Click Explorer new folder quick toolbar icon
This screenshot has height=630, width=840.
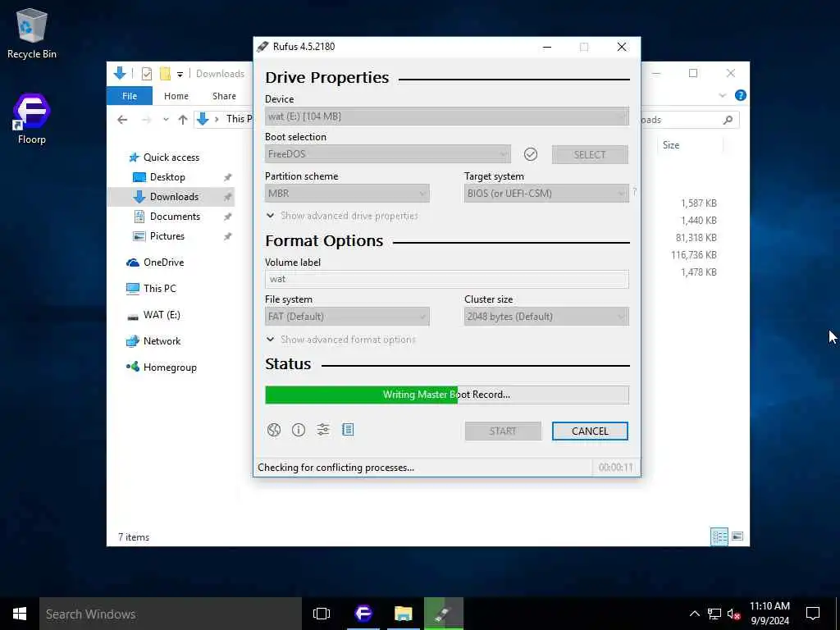pyautogui.click(x=165, y=74)
